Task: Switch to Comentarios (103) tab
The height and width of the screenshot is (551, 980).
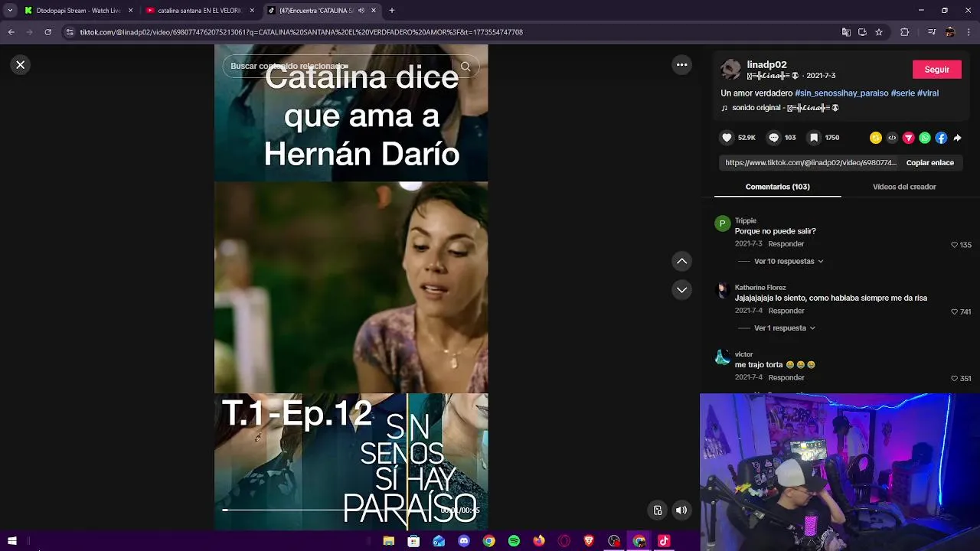Action: (x=777, y=187)
